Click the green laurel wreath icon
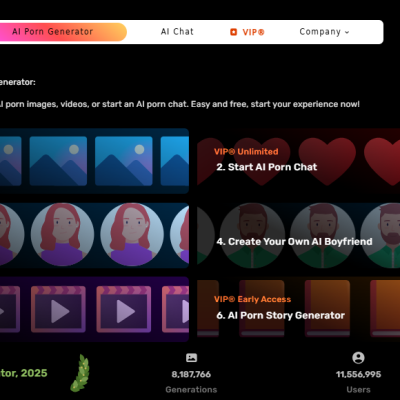This screenshot has height=400, width=400. (x=80, y=373)
